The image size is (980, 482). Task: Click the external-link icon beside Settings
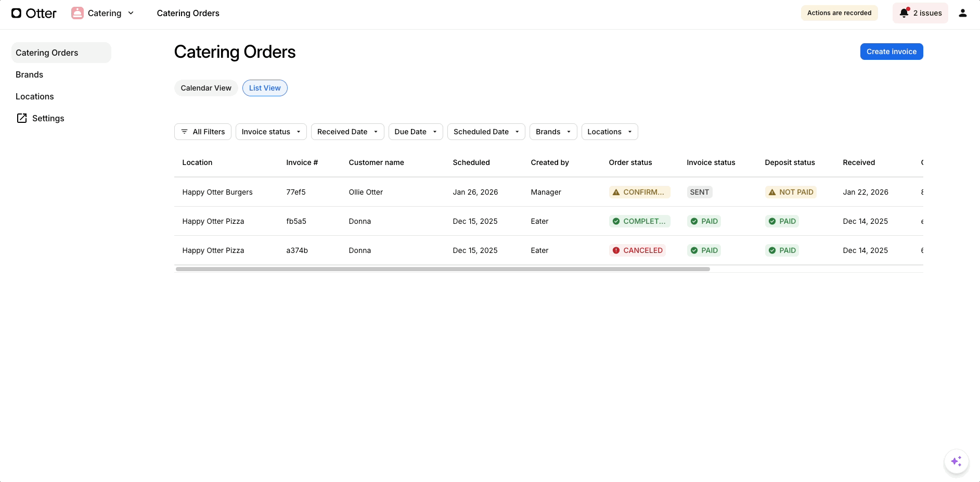(22, 118)
